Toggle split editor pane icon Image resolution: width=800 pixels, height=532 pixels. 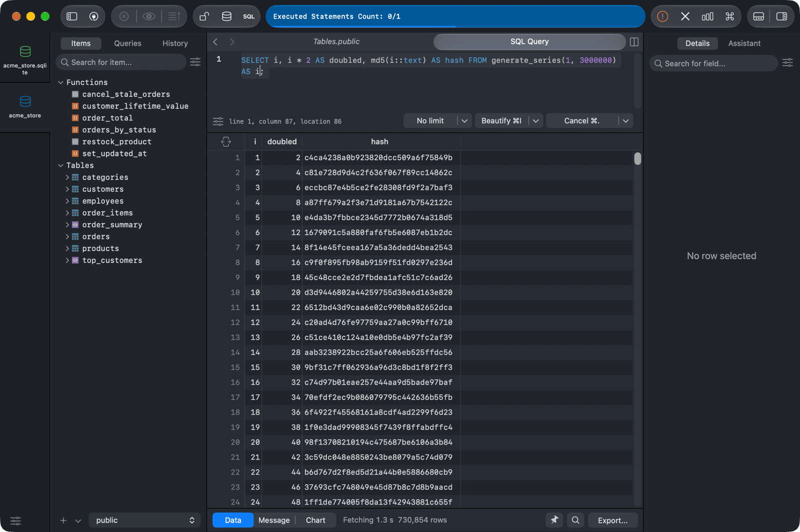pos(634,42)
